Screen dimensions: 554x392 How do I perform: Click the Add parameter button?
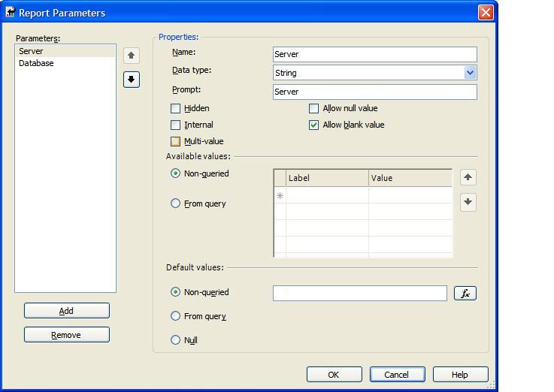tap(66, 311)
